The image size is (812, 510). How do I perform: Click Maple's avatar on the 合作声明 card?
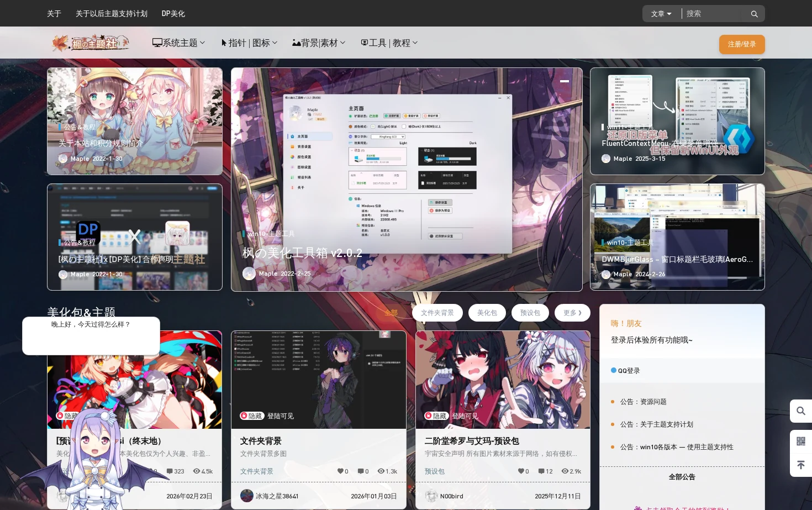pos(63,274)
